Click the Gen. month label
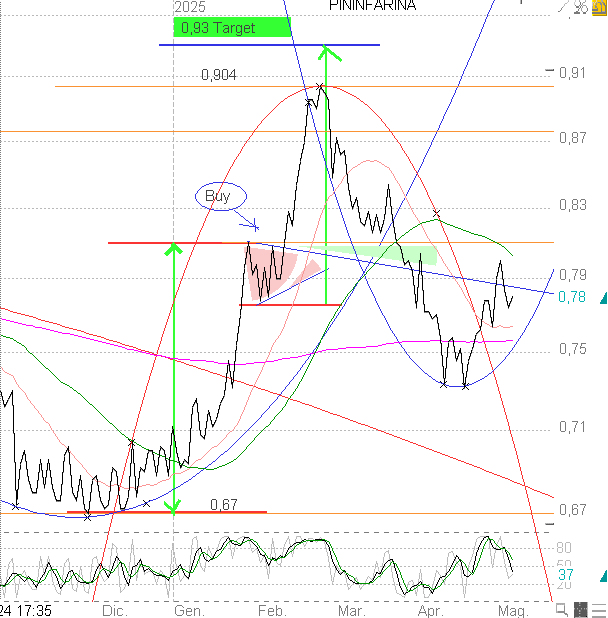 [x=189, y=611]
